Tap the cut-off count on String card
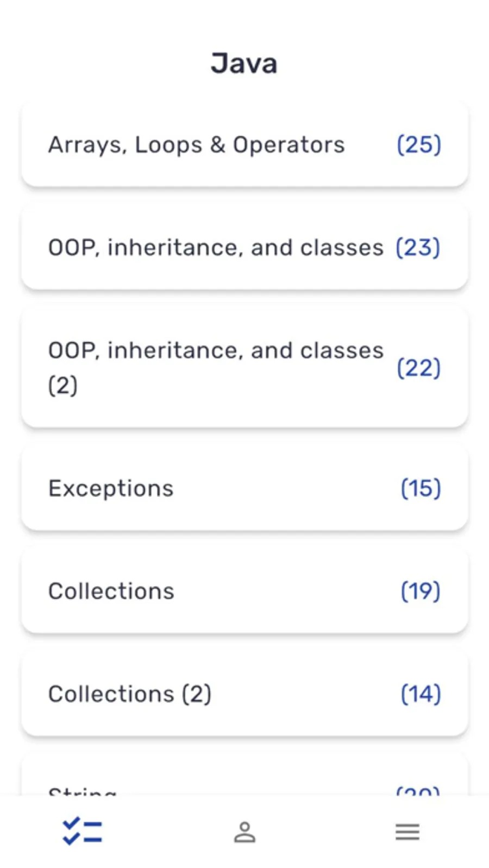The width and height of the screenshot is (489, 868). coord(418,790)
